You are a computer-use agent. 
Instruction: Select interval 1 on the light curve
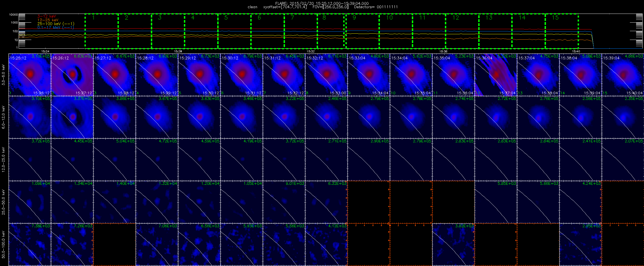pos(101,31)
